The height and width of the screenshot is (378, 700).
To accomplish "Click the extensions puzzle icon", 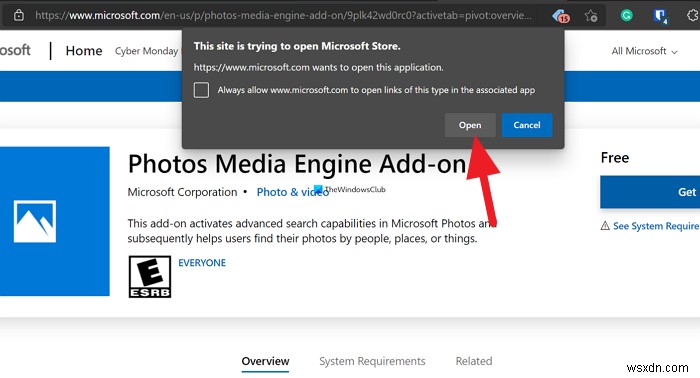I will (692, 16).
